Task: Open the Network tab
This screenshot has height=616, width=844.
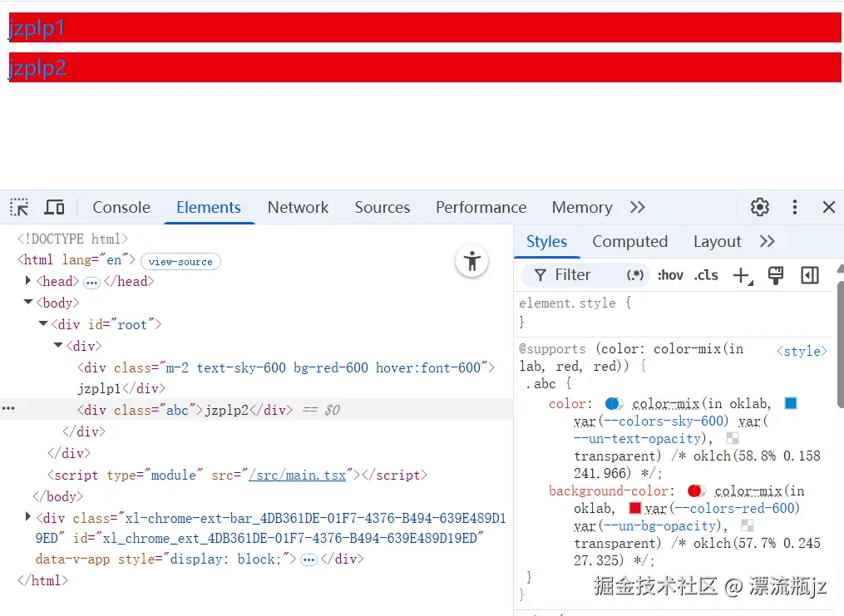Action: pyautogui.click(x=298, y=207)
